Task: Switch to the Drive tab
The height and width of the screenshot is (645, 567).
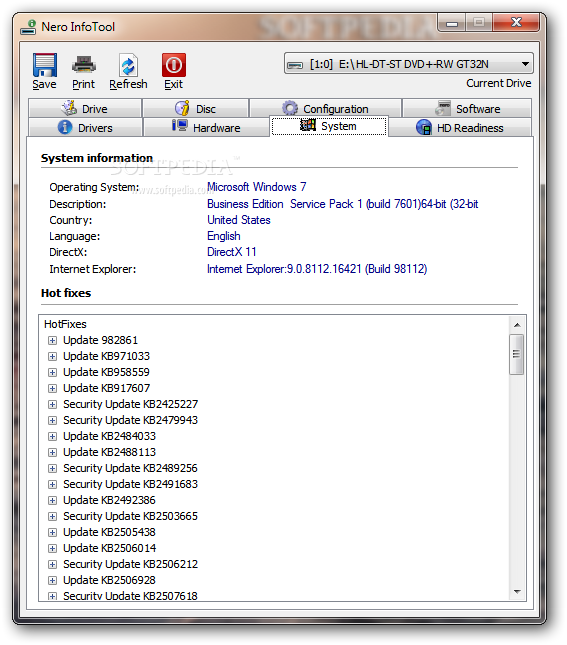Action: coord(85,109)
